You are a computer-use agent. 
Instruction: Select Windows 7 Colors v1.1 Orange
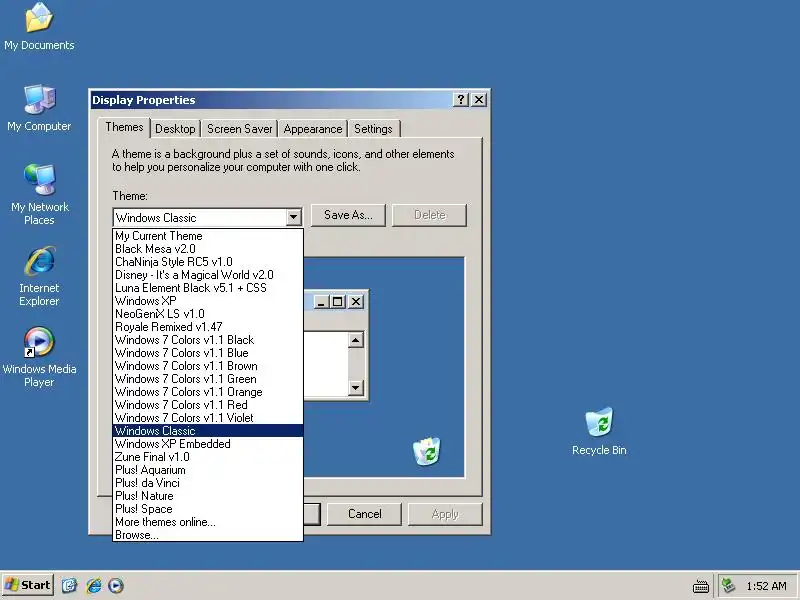(208, 392)
